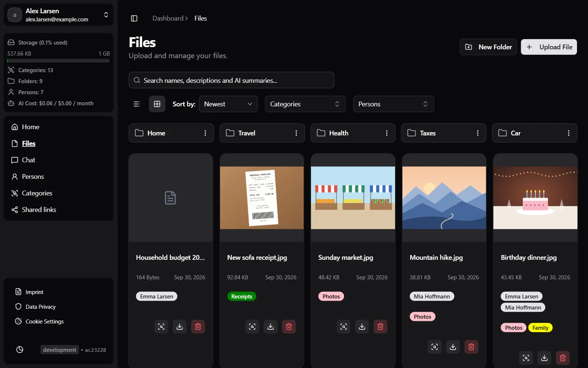Switch to grid view layout
Viewport: 588px width, 368px height.
[157, 104]
